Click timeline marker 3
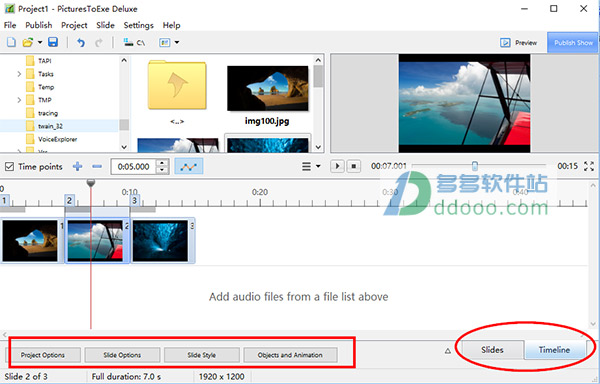 click(x=135, y=200)
